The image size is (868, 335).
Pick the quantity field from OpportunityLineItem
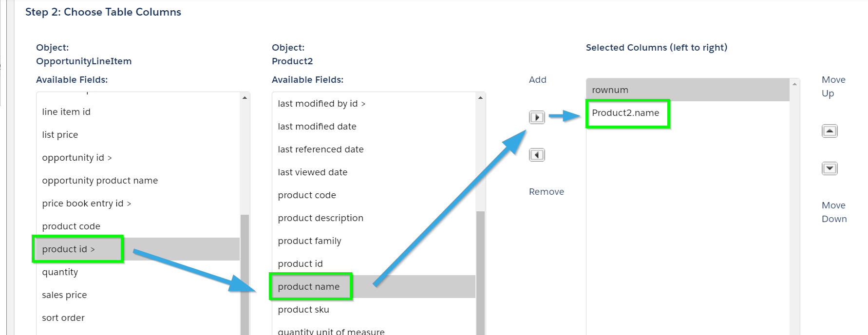[138, 272]
